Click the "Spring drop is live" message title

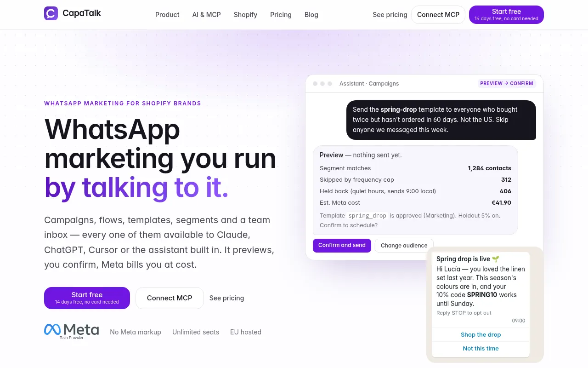(468, 259)
